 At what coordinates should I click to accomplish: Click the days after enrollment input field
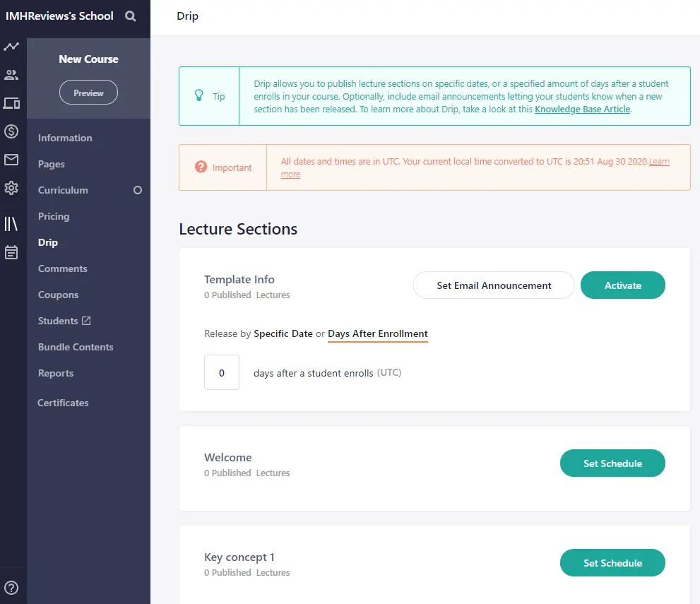click(x=222, y=372)
